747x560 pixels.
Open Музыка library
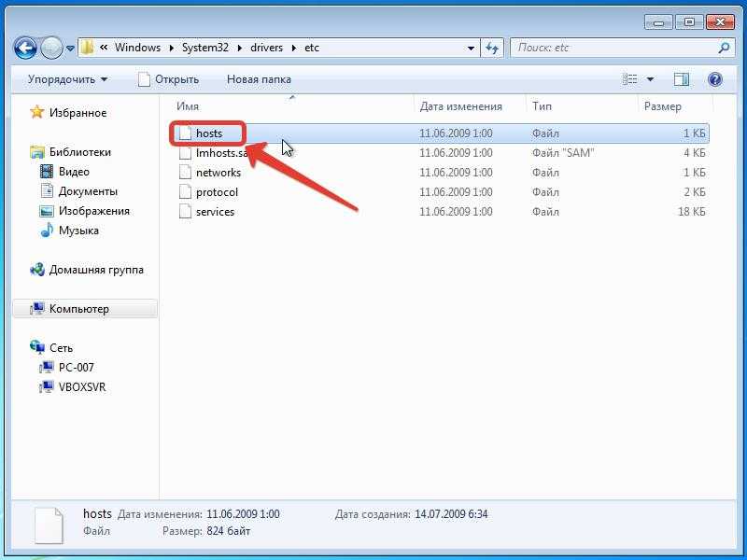(x=78, y=231)
